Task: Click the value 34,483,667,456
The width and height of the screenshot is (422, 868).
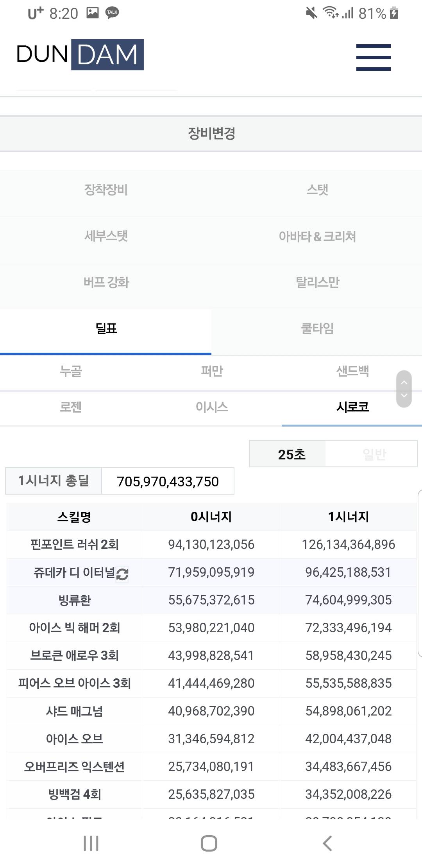Action: tap(349, 767)
